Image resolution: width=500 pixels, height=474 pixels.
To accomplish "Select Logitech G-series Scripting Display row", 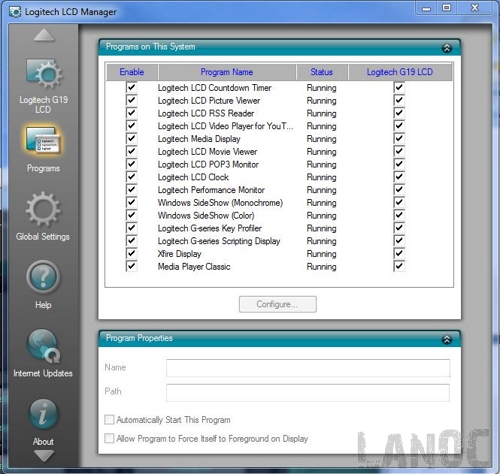I will [279, 241].
